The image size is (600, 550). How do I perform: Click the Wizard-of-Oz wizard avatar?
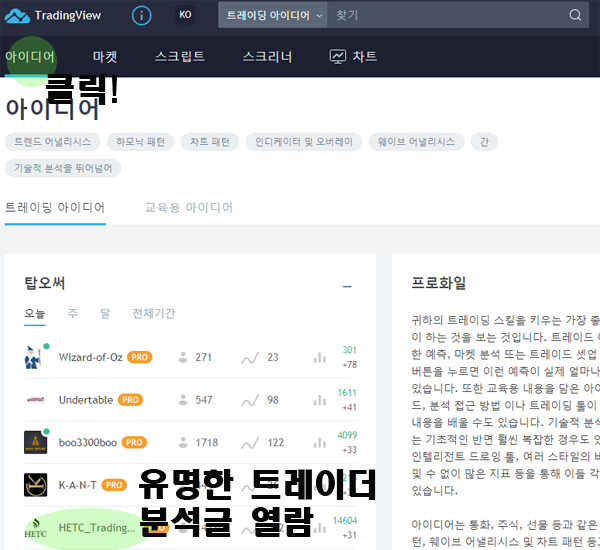[x=33, y=357]
